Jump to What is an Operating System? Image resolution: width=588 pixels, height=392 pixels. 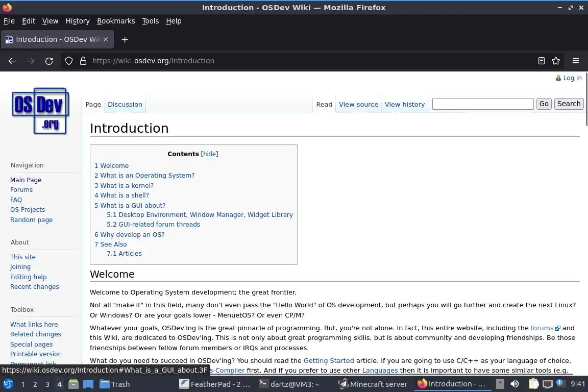pos(144,175)
